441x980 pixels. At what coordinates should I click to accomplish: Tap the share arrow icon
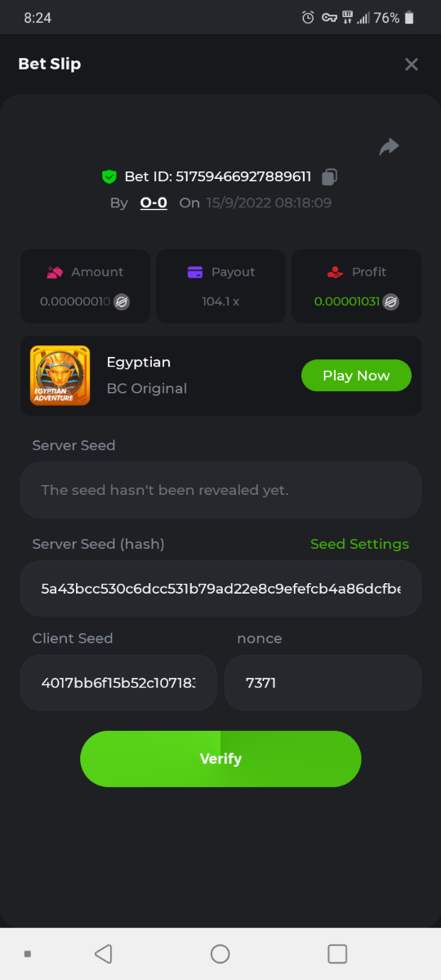389,147
